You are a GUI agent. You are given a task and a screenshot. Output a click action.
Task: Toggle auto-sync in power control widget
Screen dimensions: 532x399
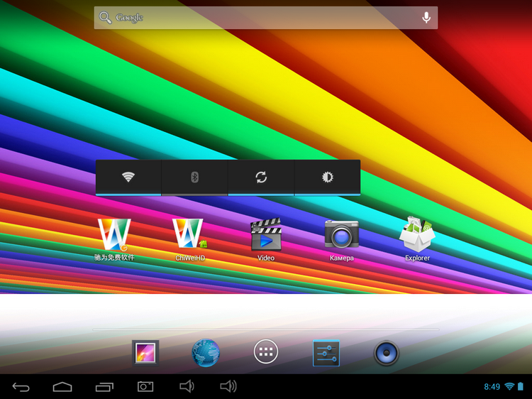(x=261, y=177)
